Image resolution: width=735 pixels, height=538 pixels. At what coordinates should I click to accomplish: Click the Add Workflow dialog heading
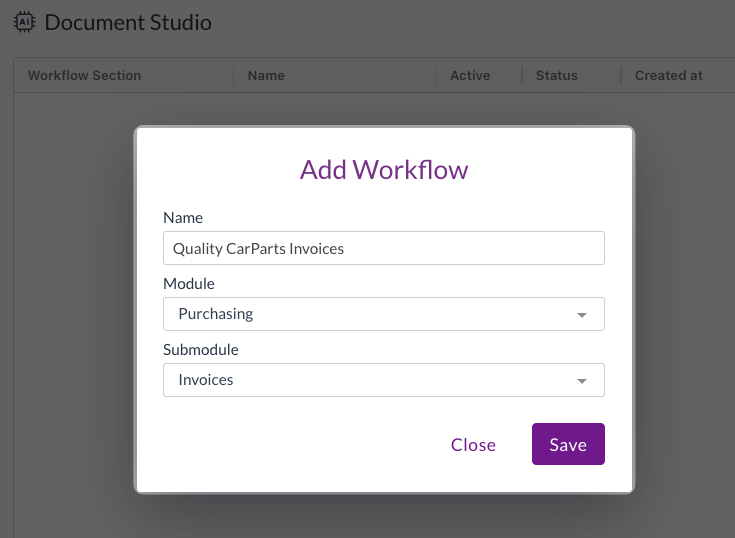pos(384,169)
